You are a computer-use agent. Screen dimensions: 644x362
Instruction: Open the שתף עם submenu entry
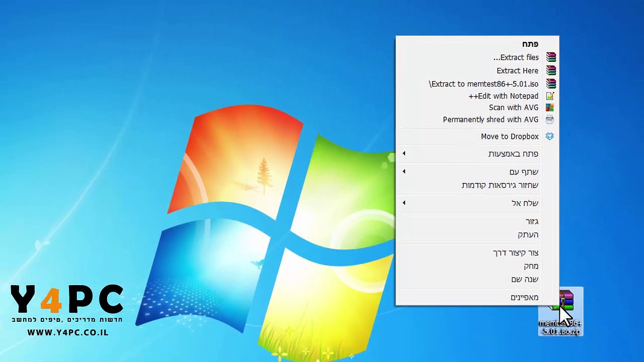pyautogui.click(x=477, y=172)
